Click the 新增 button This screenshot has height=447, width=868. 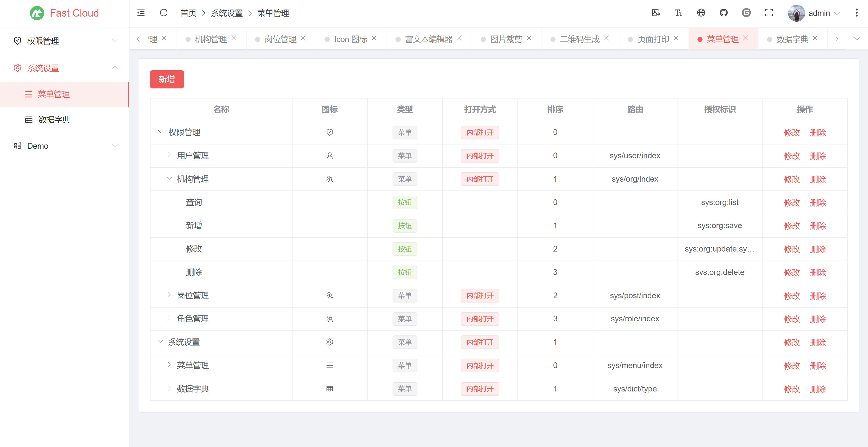[167, 79]
